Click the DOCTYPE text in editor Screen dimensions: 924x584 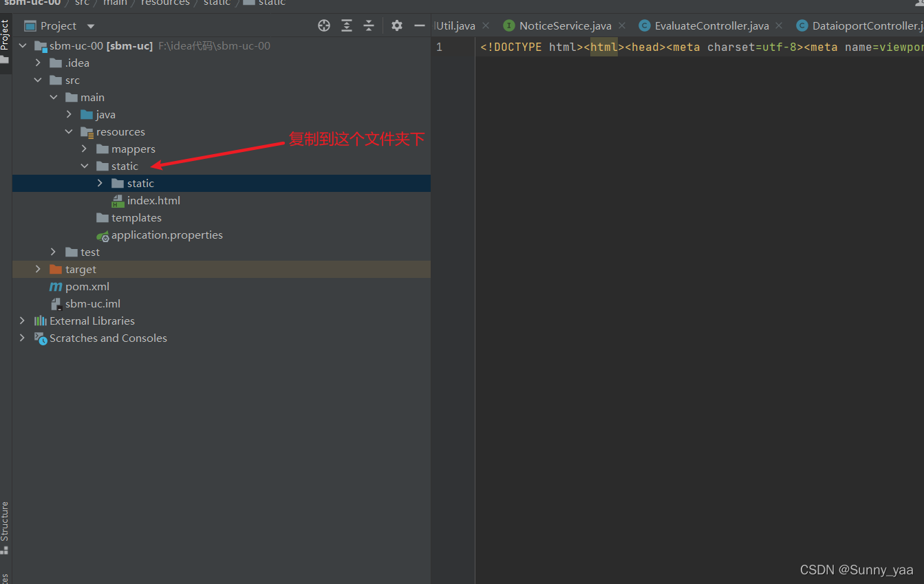[514, 47]
